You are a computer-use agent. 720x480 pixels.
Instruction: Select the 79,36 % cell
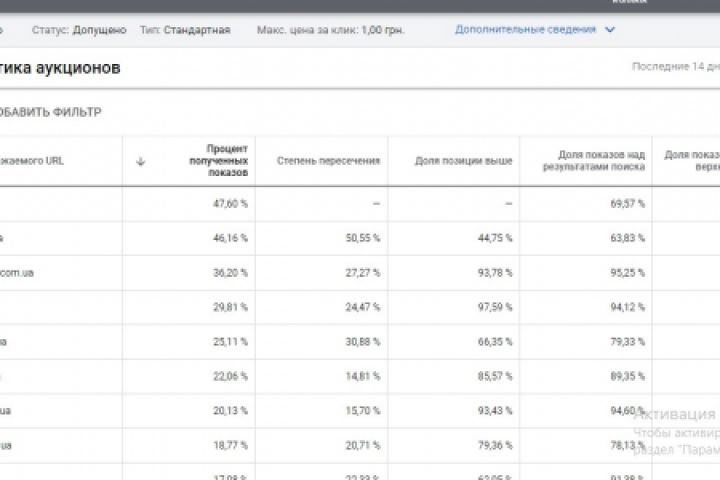click(x=495, y=445)
